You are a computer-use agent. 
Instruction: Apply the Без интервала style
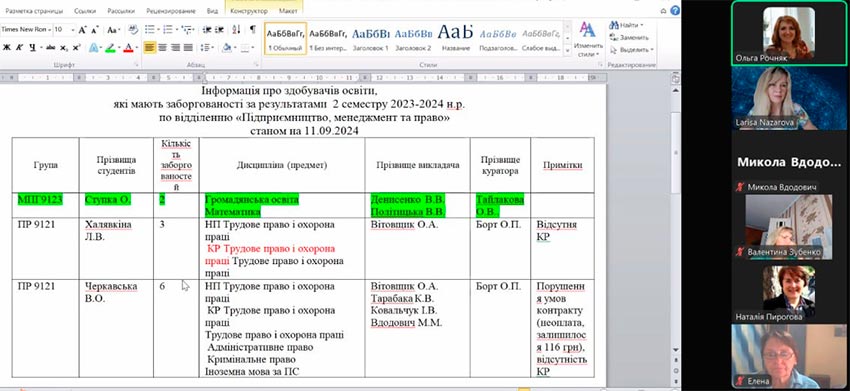[x=327, y=39]
